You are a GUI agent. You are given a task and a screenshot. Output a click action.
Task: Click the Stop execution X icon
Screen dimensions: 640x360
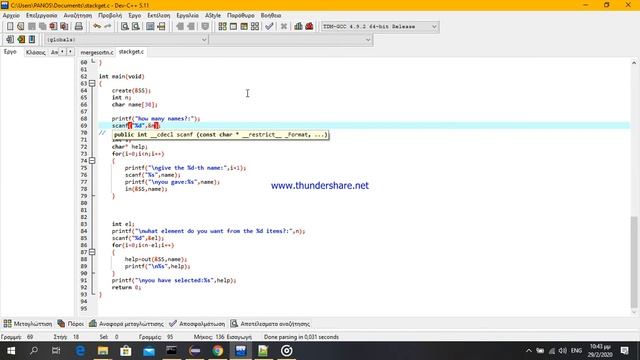(x=284, y=27)
